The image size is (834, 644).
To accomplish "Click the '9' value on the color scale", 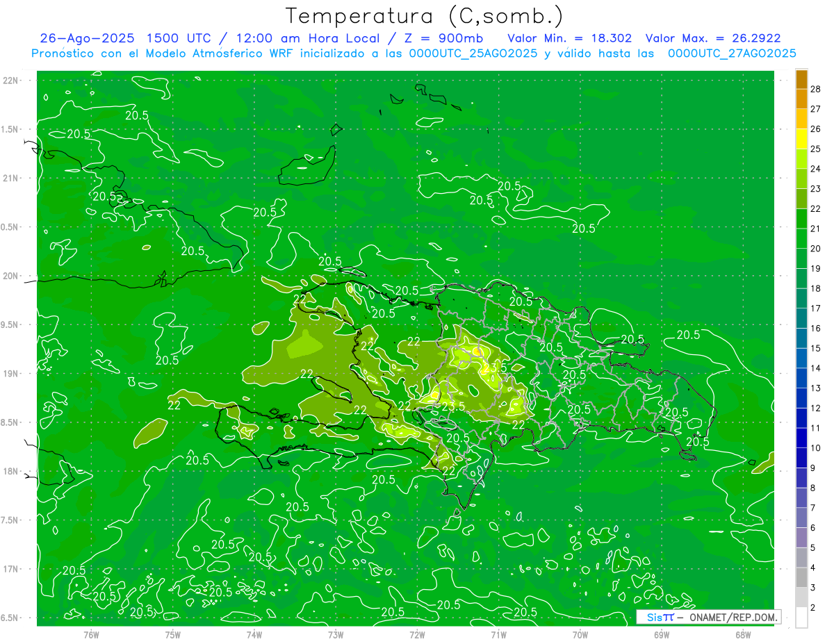I will 814,468.
